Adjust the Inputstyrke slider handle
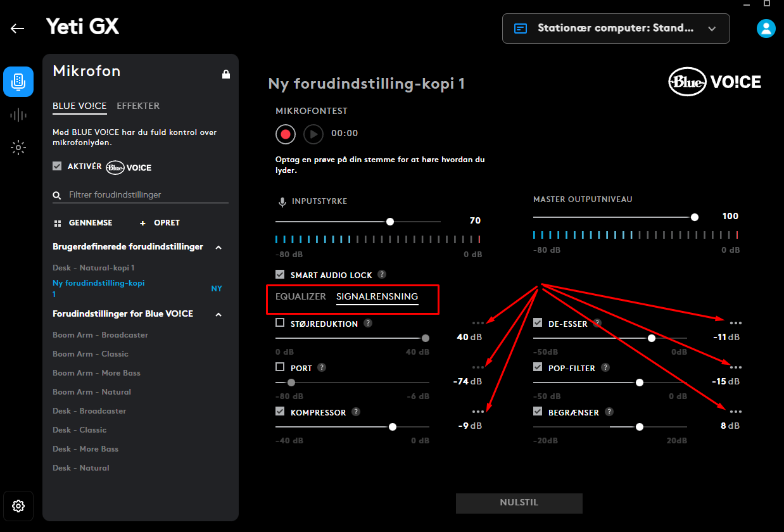Image resolution: width=784 pixels, height=532 pixels. (x=390, y=221)
